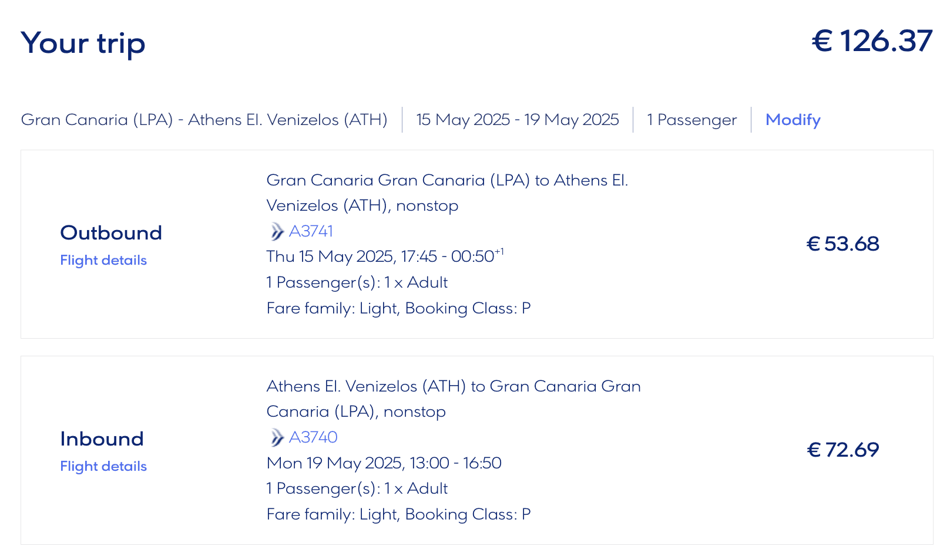
Task: Select the Outbound heading
Action: 111,232
